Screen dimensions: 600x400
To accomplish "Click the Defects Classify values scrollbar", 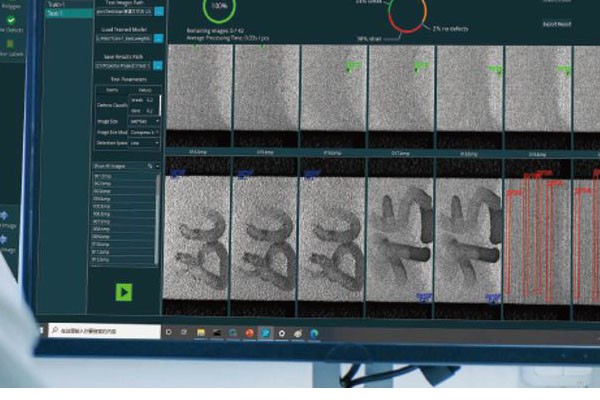I will pos(160,105).
